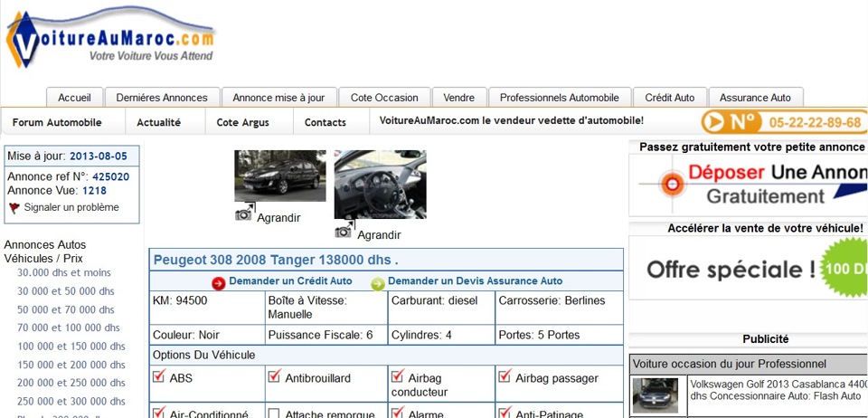The image size is (868, 418).
Task: Click the phone number 05-22-22-89-68
Action: (815, 122)
